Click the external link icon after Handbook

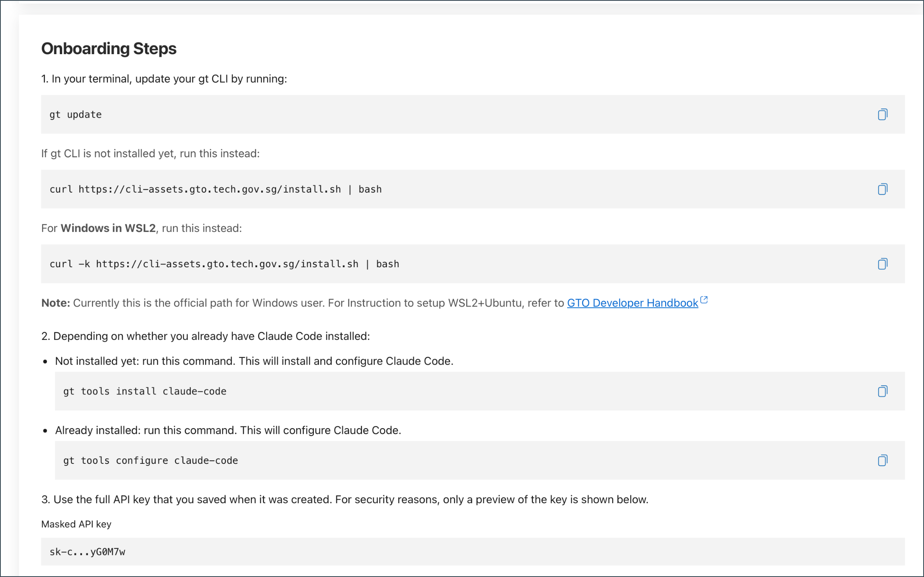pyautogui.click(x=704, y=300)
